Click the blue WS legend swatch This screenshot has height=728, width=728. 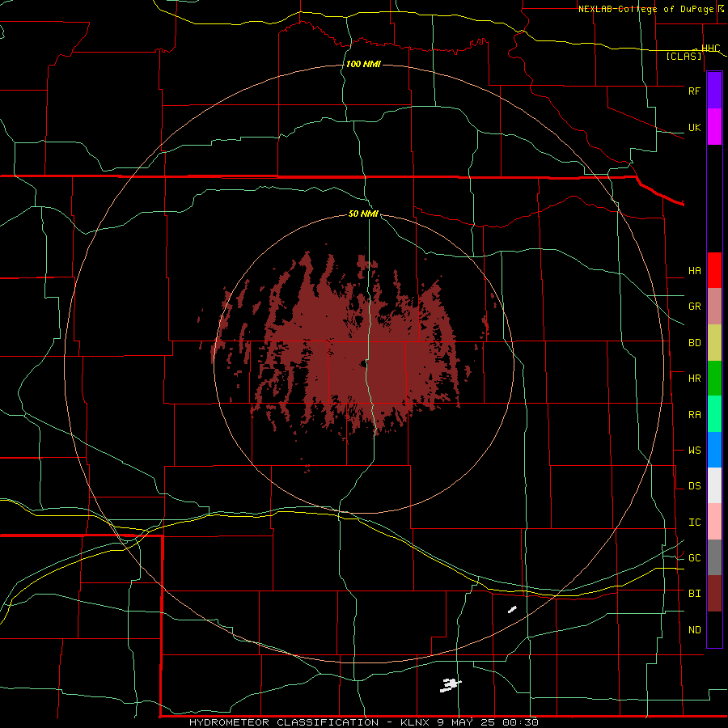pyautogui.click(x=714, y=450)
